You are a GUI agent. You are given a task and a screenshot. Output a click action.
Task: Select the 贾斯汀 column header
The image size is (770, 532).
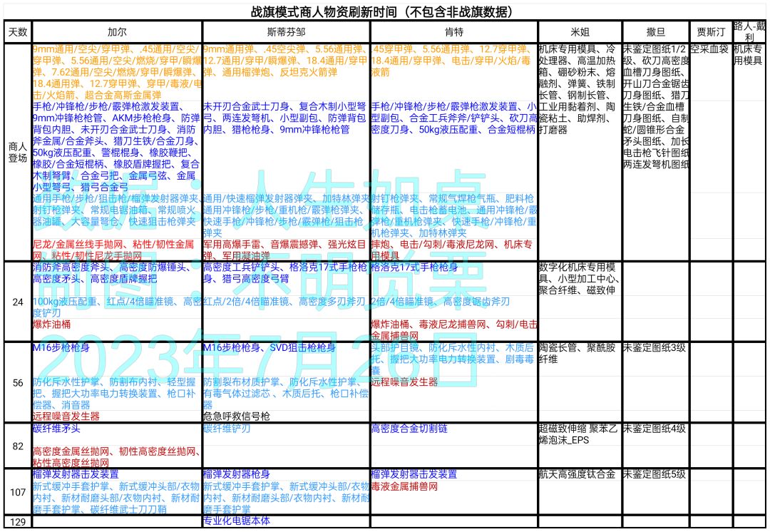(x=711, y=32)
